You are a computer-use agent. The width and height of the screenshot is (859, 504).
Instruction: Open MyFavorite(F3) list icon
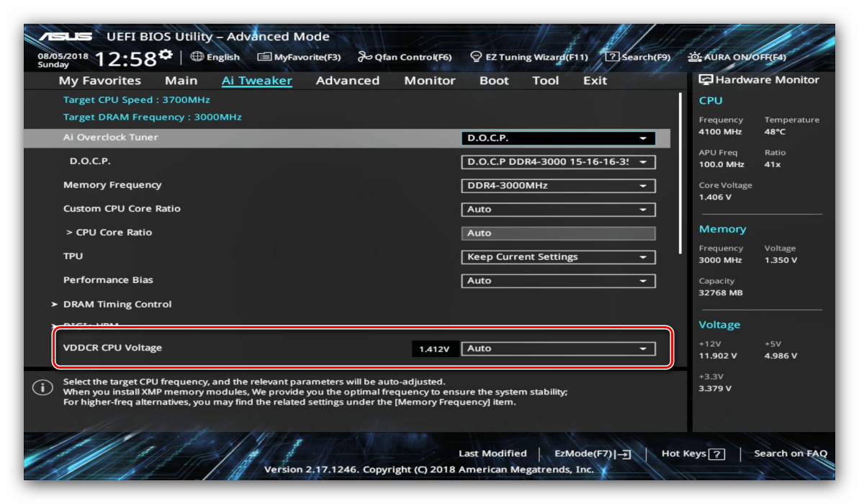click(x=264, y=57)
